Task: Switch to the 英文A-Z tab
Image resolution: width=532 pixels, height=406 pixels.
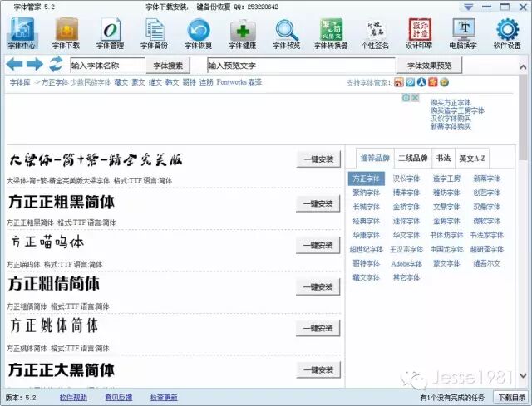Action: 472,159
